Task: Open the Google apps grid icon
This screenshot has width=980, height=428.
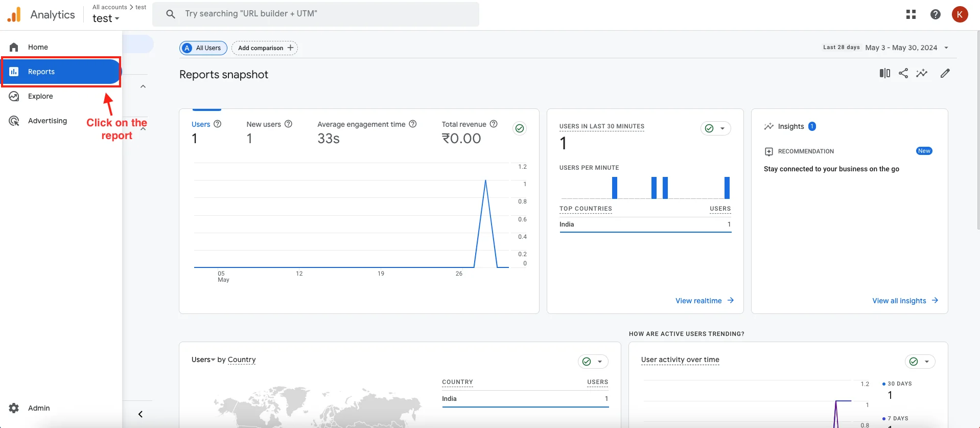Action: [x=911, y=14]
